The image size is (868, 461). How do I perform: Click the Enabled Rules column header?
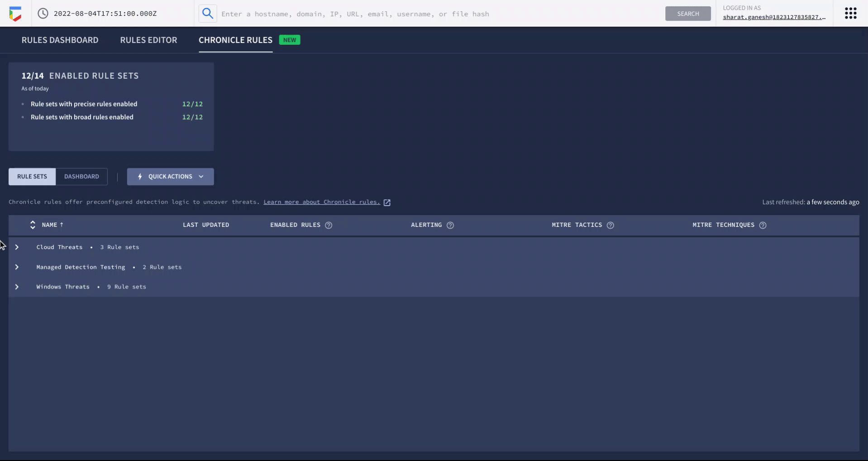[295, 225]
